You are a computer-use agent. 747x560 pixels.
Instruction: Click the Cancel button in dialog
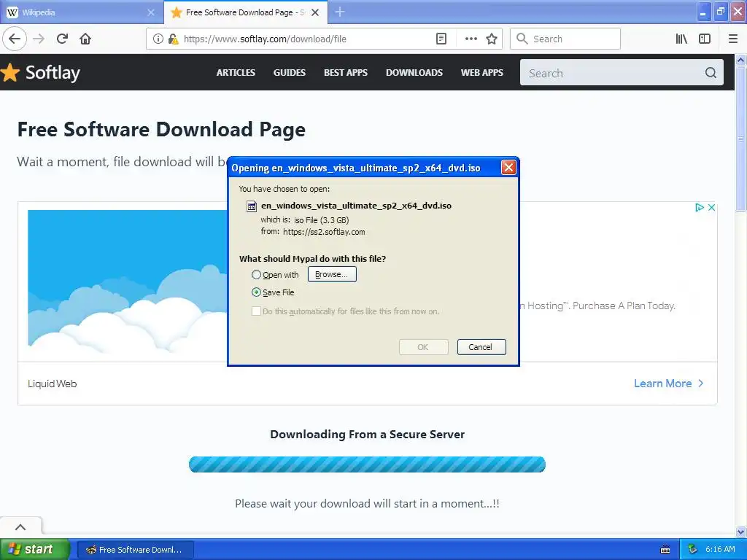click(x=481, y=347)
